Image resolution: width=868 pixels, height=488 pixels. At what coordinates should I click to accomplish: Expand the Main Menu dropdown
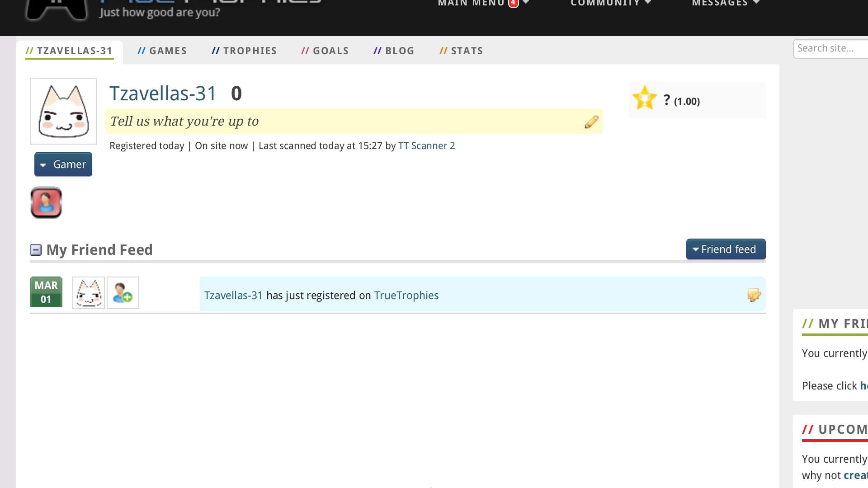pos(483,3)
